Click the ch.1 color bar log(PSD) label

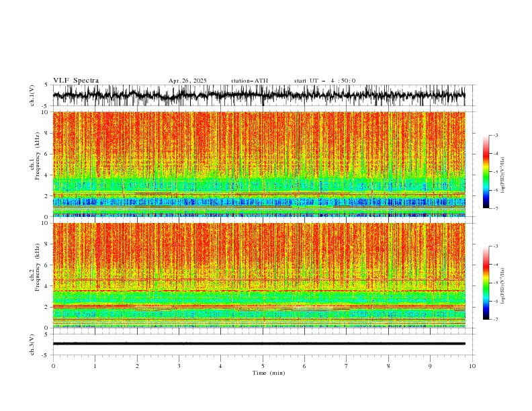(x=503, y=175)
